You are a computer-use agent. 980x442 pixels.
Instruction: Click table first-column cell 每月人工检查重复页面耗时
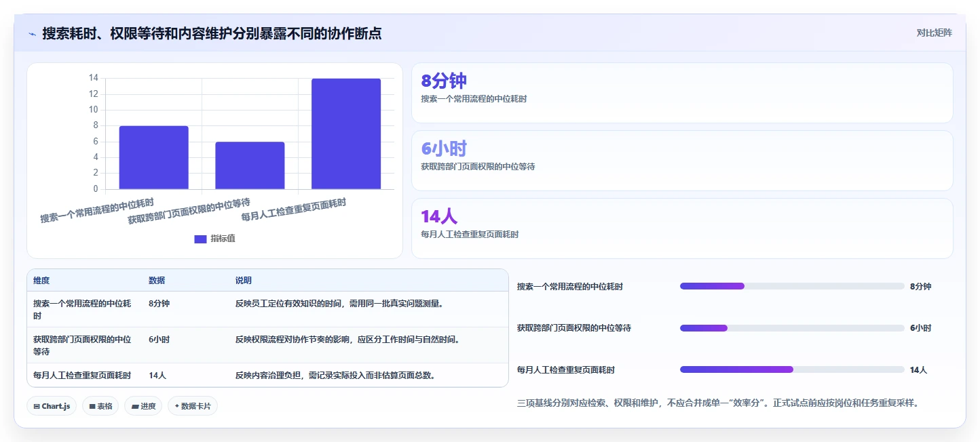point(82,375)
